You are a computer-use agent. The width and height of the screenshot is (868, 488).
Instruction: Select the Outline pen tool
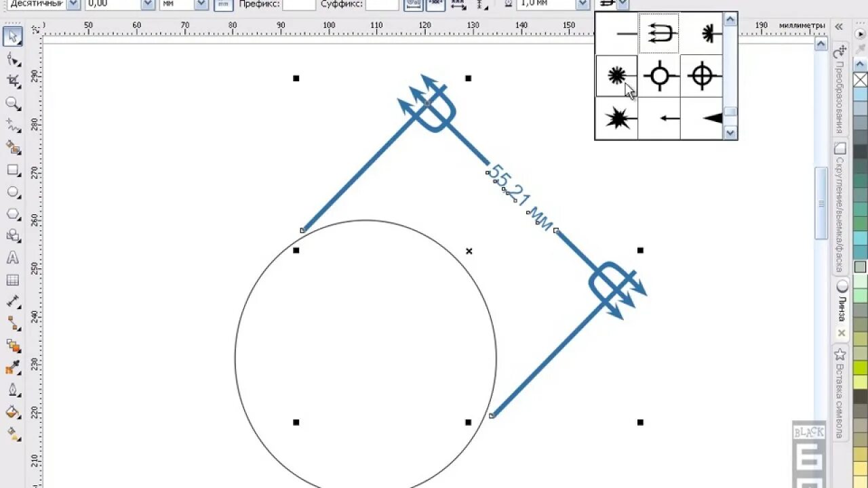point(12,390)
